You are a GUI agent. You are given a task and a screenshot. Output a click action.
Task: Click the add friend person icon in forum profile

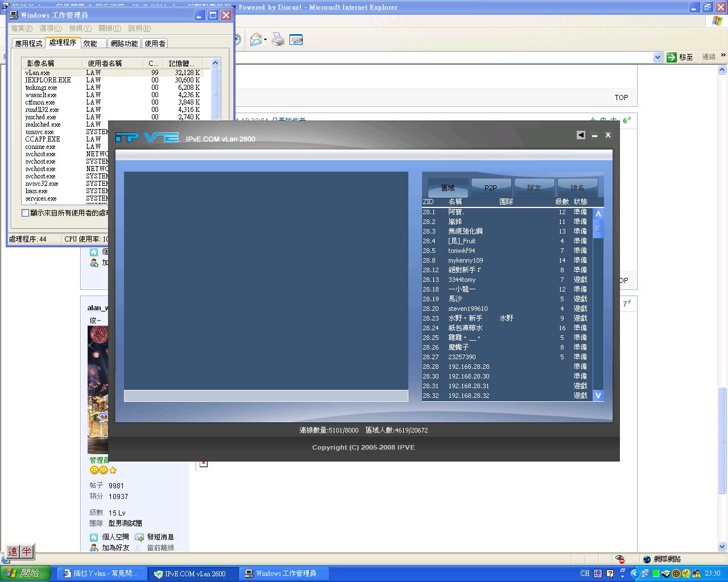tap(94, 548)
